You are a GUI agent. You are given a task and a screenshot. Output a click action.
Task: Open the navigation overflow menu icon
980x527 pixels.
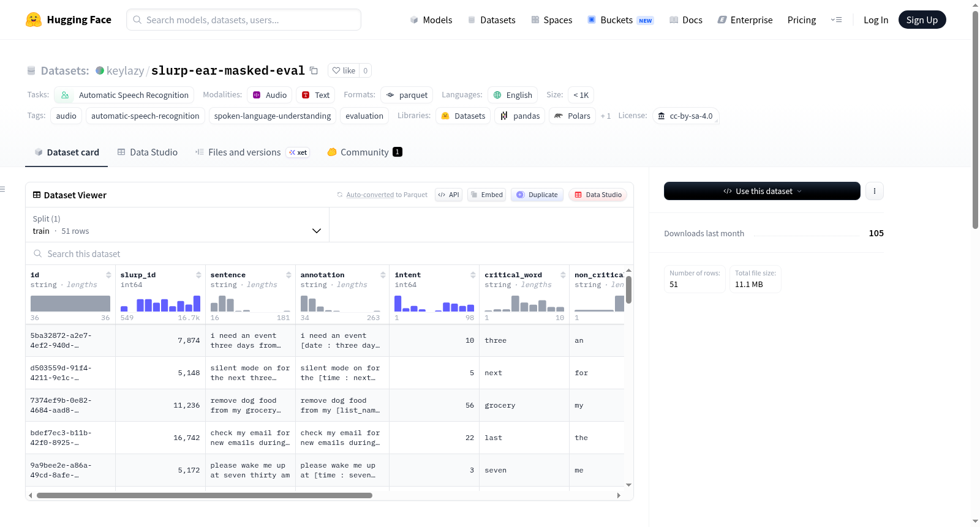coord(836,20)
